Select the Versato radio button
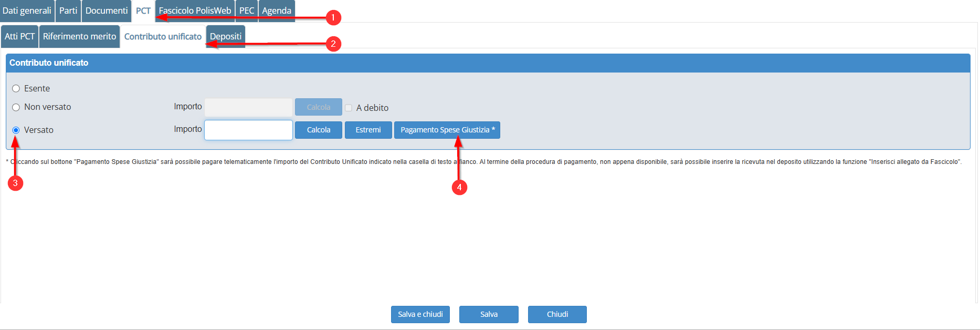The image size is (980, 330). 16,130
